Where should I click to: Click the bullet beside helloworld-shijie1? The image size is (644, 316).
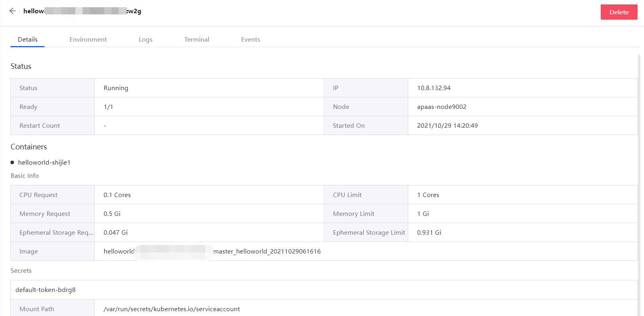12,163
